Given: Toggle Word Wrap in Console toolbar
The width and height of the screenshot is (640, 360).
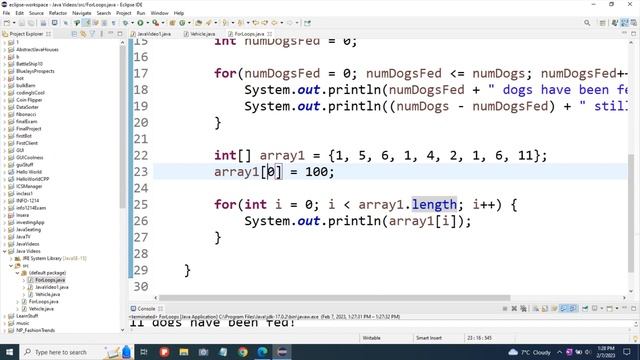Looking at the screenshot, I should (x=554, y=309).
